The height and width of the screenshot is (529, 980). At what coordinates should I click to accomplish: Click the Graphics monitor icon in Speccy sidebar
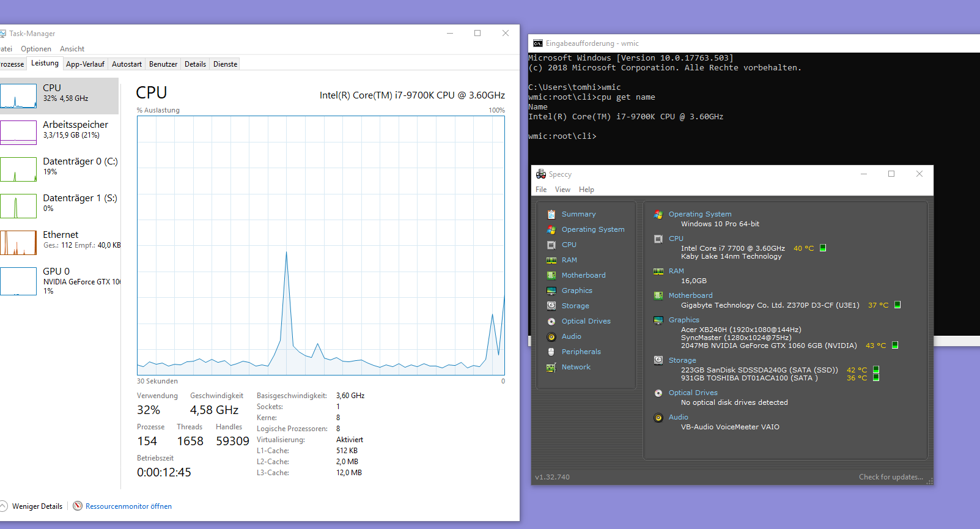[551, 290]
